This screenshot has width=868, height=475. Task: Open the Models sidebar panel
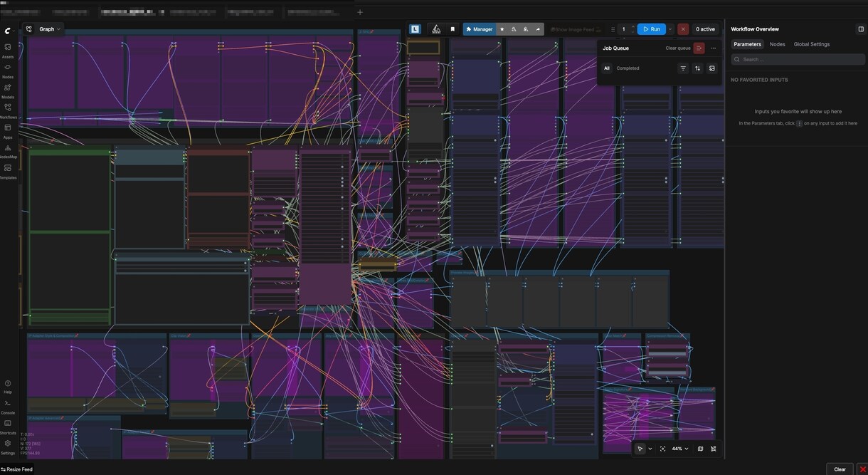coord(8,90)
